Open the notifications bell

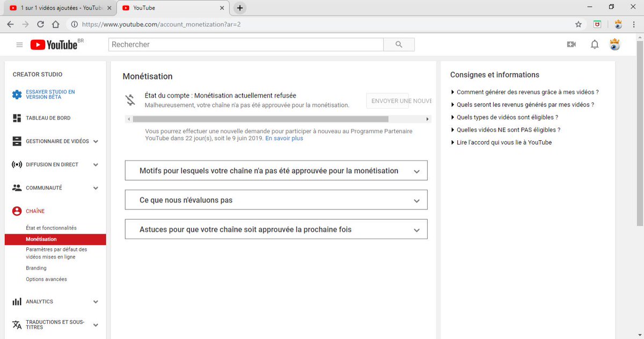pos(595,45)
